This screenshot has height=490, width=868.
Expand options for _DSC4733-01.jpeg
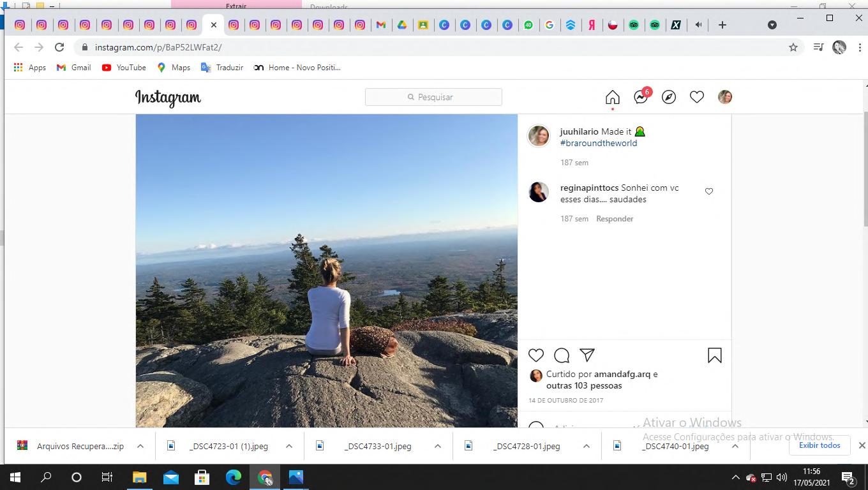click(x=438, y=446)
